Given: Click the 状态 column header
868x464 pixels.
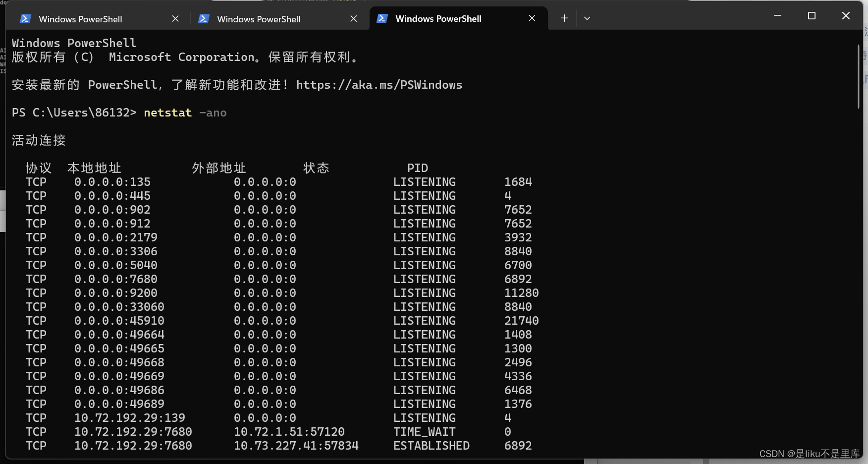Looking at the screenshot, I should [x=316, y=169].
